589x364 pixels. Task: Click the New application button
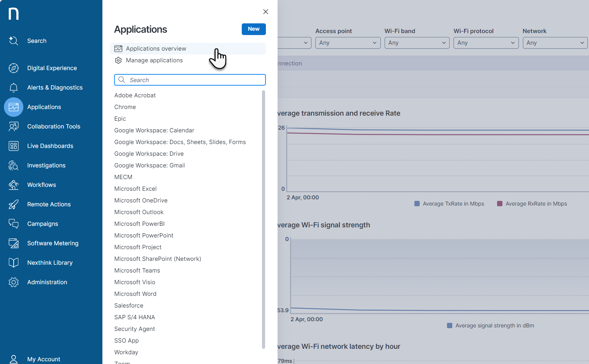pos(253,29)
